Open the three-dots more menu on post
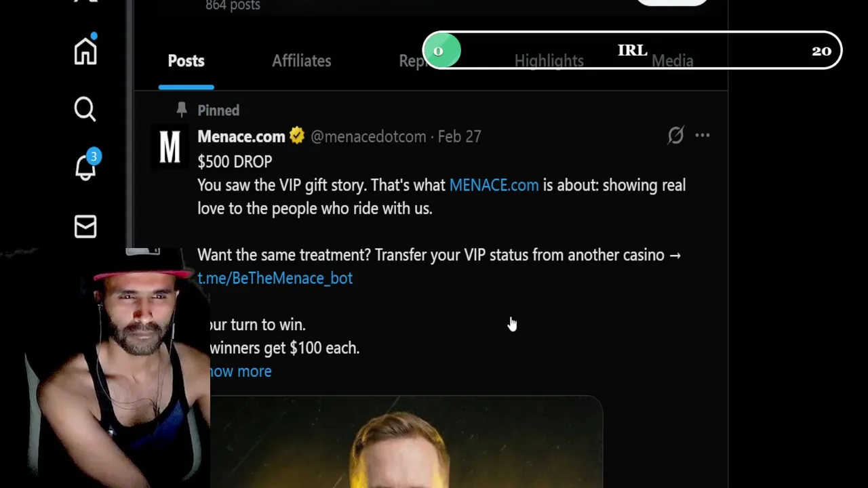 pos(703,136)
